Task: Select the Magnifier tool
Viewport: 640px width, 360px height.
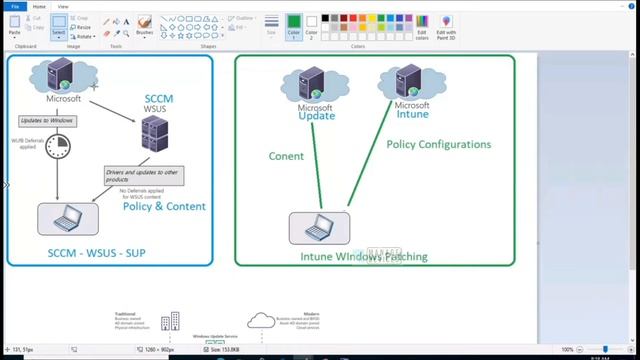Action: click(x=126, y=33)
